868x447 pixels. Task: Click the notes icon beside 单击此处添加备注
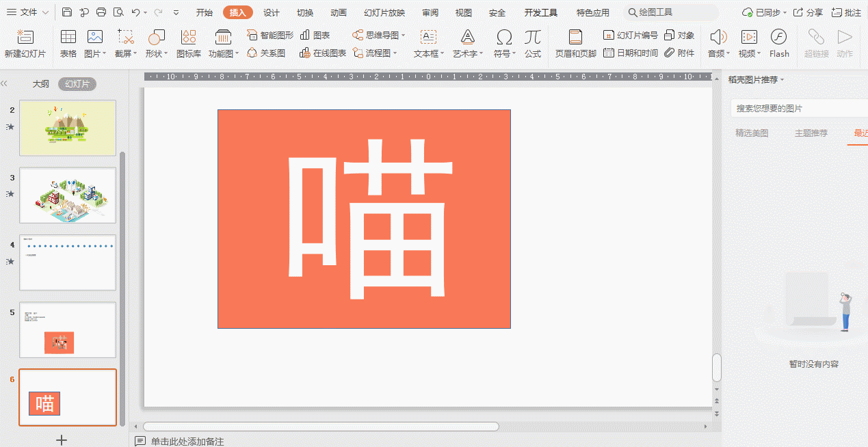tap(140, 442)
